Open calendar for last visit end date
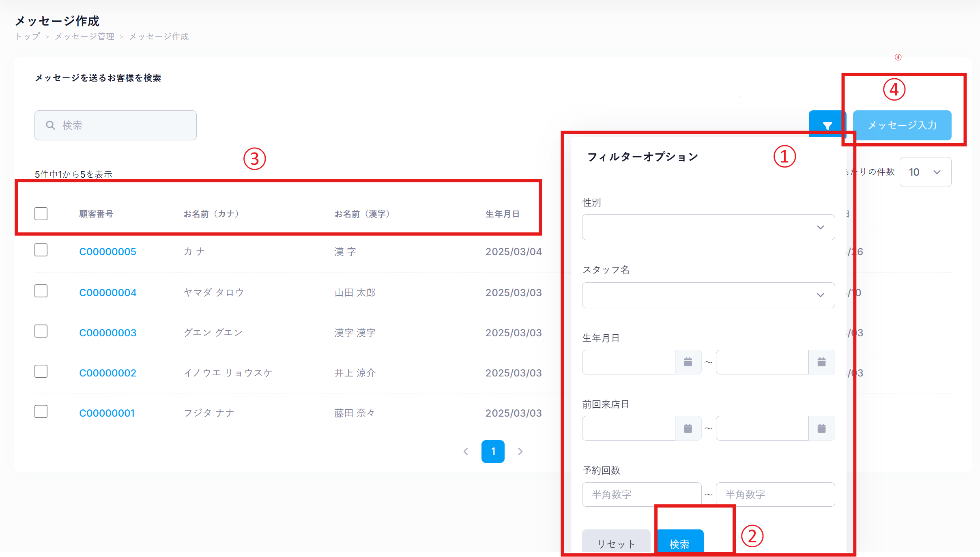 tap(821, 428)
